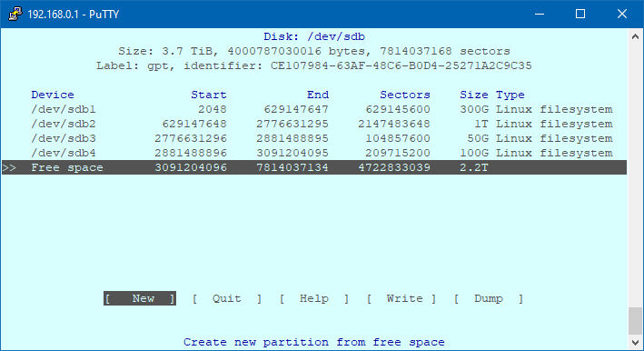Close the PuTTY window
The image size is (644, 351).
(x=622, y=14)
